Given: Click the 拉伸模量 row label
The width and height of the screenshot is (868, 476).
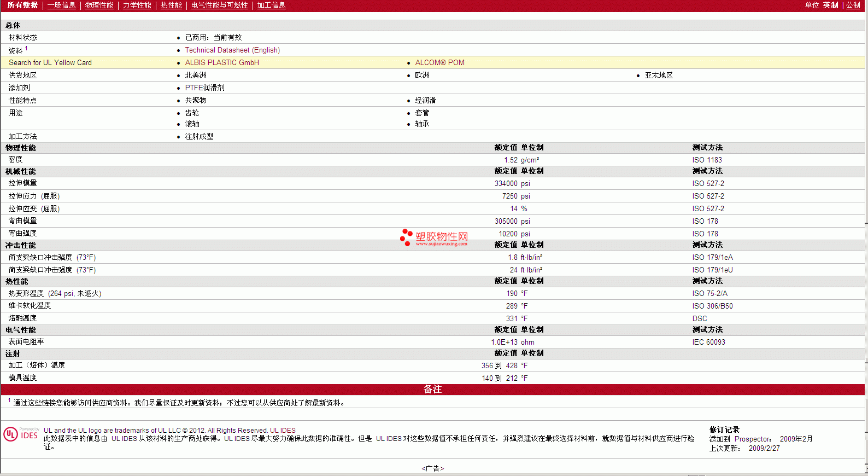Looking at the screenshot, I should [22, 183].
